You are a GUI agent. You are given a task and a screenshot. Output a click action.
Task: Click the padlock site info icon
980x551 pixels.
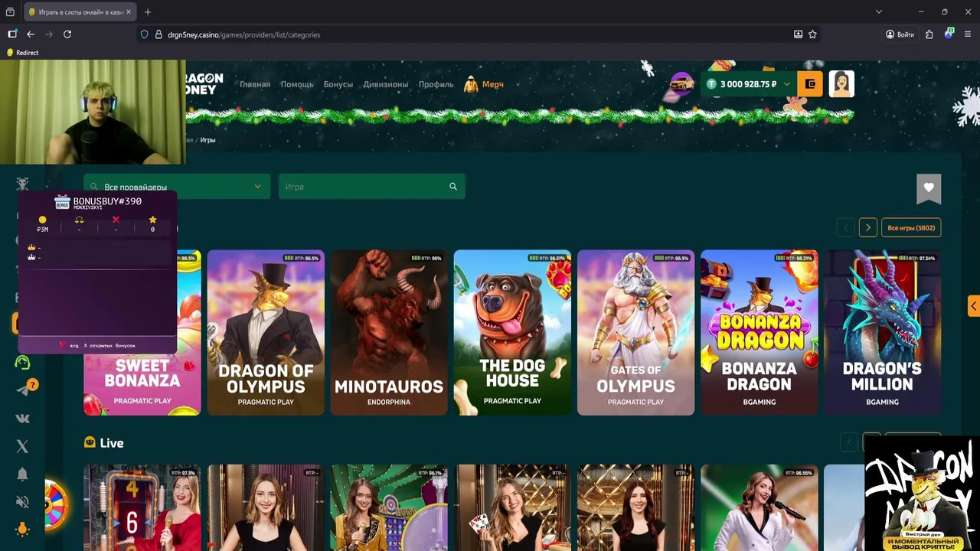coord(158,34)
